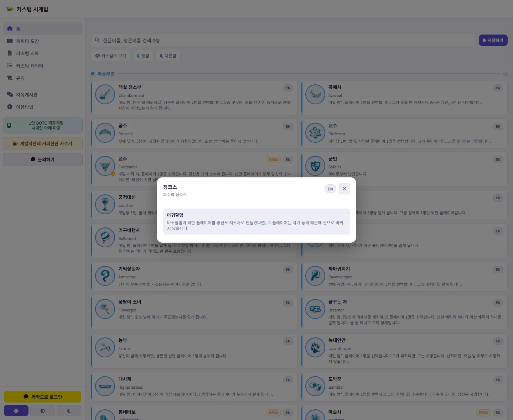The height and width of the screenshot is (420, 513).
Task: Click the 까마귀지기 Ravenkeeper icon
Action: click(315, 276)
